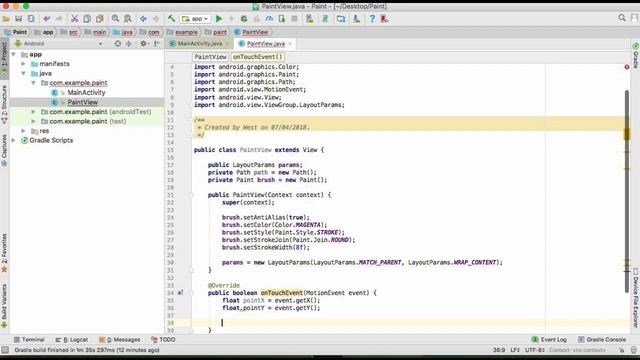
Task: Navigate Back with the blue arrow
Action: [143, 19]
